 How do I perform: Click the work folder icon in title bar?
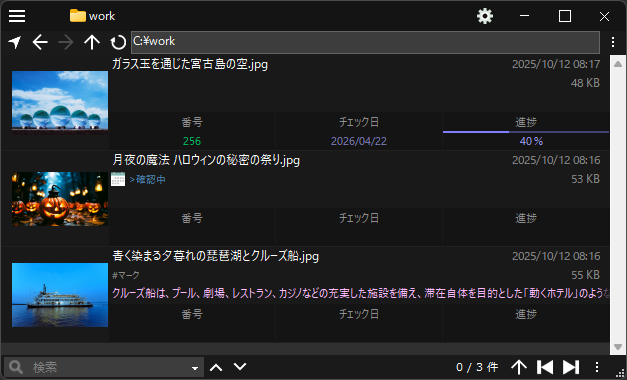click(x=78, y=16)
